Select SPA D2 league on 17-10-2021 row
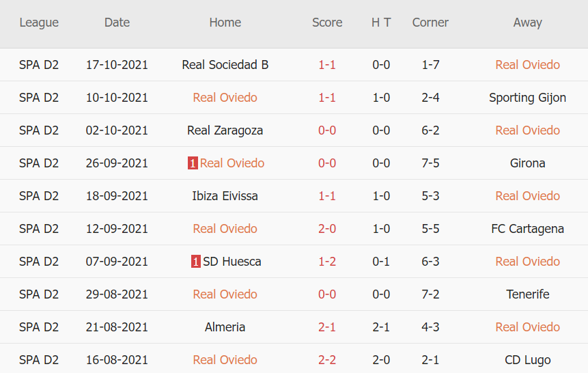 click(x=39, y=65)
